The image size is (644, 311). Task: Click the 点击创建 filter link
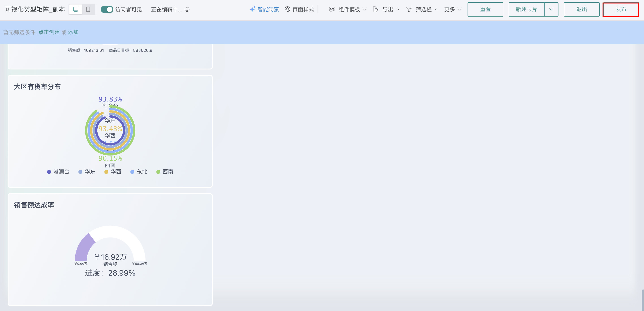pos(49,32)
